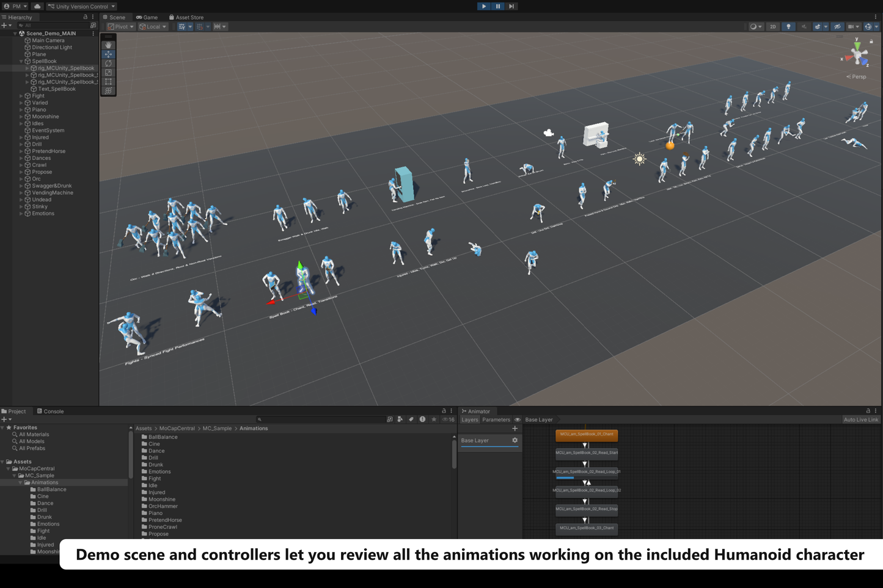Viewport: 883px width, 588px height.
Task: Select the Rotate tool
Action: pos(108,63)
